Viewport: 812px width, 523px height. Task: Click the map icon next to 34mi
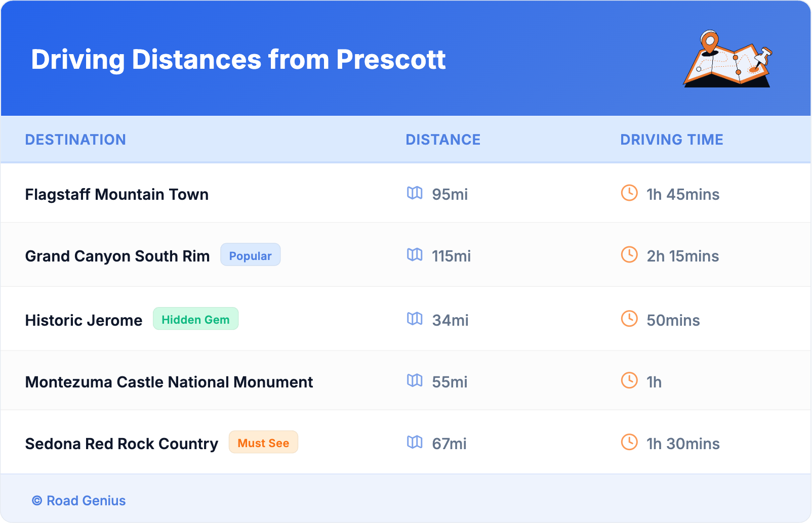click(x=415, y=319)
